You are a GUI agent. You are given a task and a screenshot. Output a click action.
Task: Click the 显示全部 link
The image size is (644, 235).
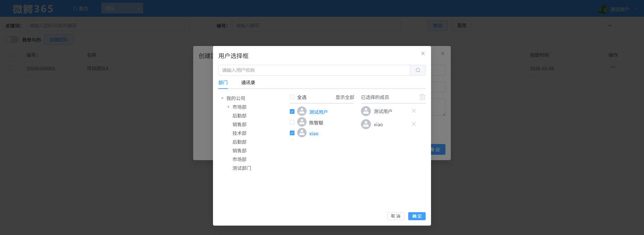click(345, 97)
